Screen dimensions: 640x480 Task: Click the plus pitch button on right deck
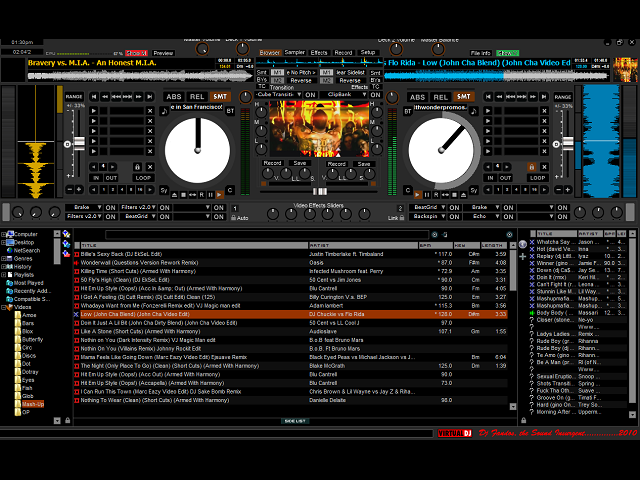(x=567, y=190)
